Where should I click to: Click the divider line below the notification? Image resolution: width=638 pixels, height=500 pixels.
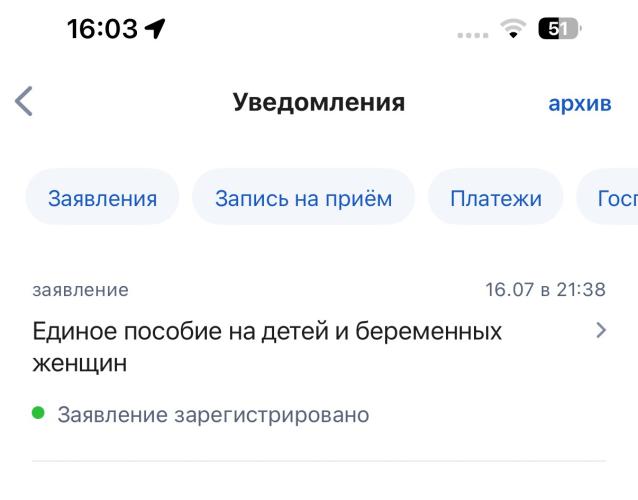[319, 461]
